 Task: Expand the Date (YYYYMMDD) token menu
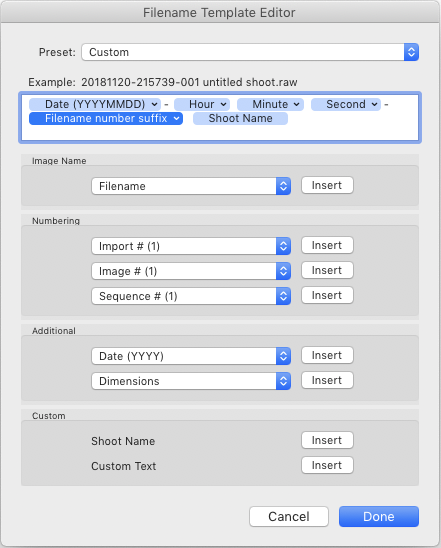pos(154,104)
